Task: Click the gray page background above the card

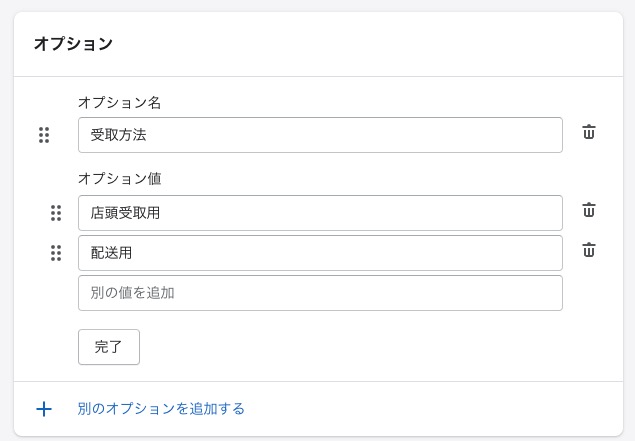Action: coord(318,5)
